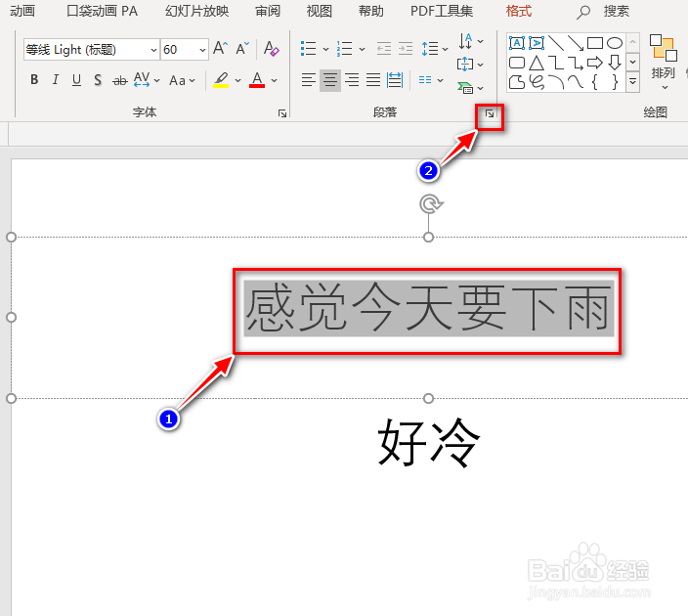Toggle strikethrough formatting

(x=119, y=80)
